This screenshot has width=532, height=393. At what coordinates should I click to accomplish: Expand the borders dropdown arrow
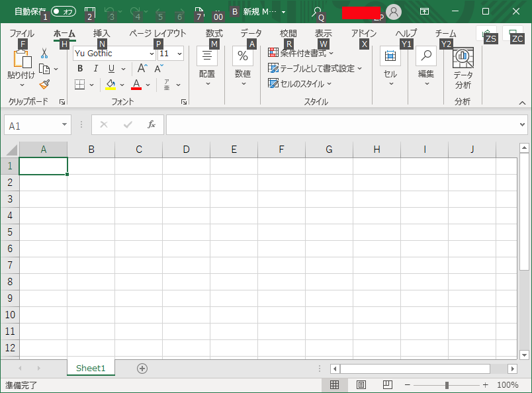pos(91,85)
